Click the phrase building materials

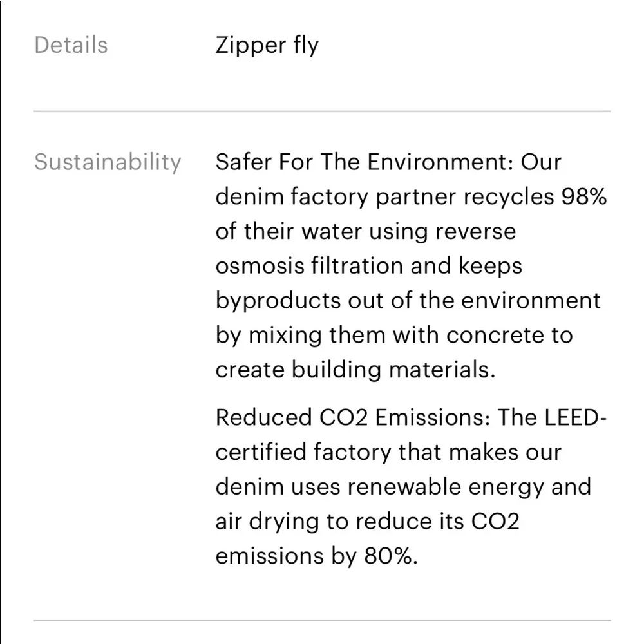point(393,370)
